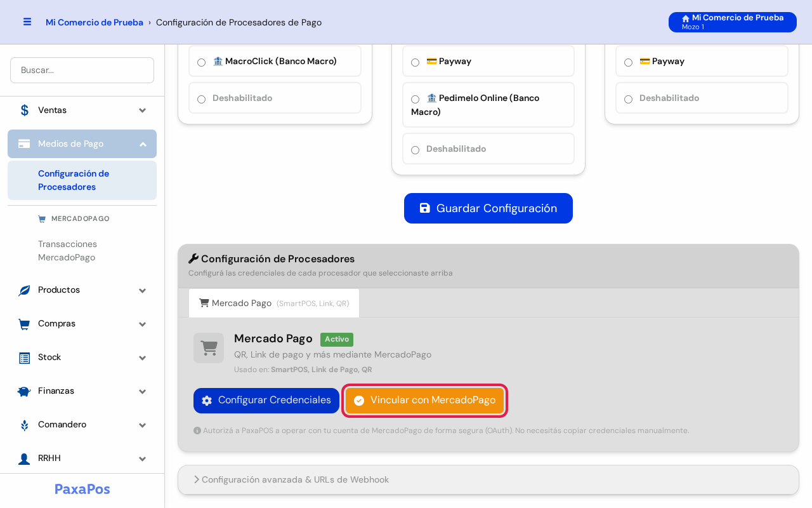812x508 pixels.
Task: Expand Configuración avanzada & URLs de Webhook
Action: (x=488, y=480)
